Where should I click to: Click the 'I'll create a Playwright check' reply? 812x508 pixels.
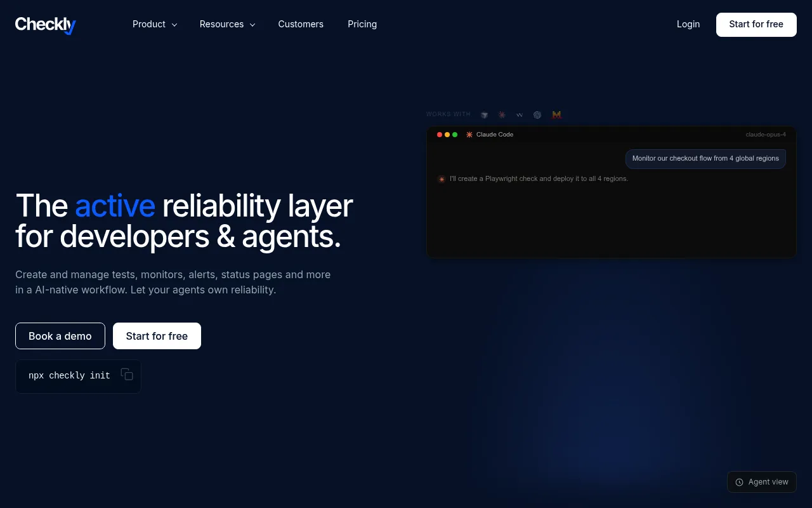(539, 178)
